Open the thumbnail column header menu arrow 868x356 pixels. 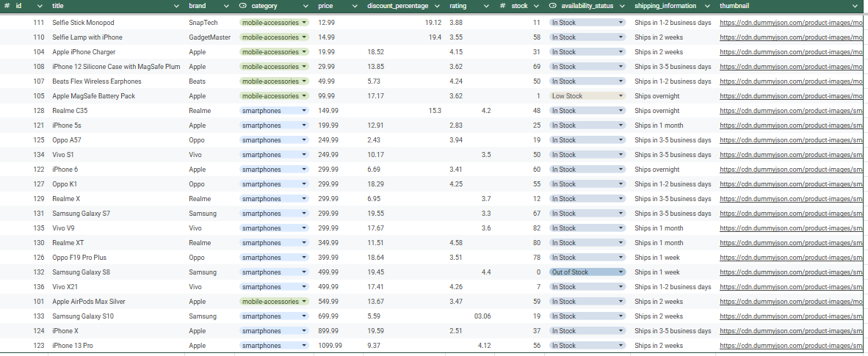(x=857, y=6)
